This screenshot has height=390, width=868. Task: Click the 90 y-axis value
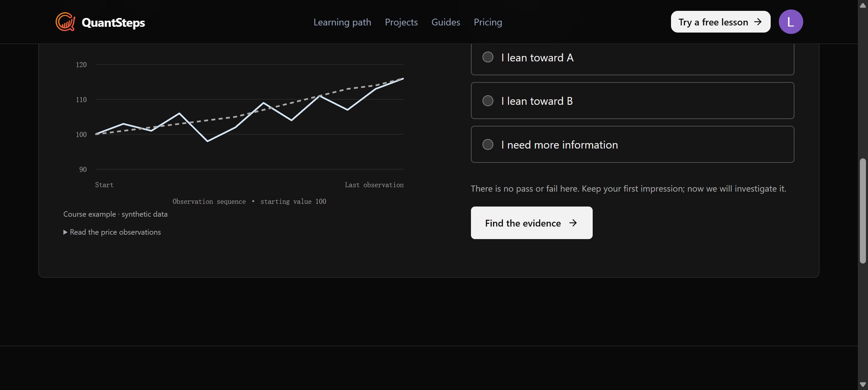tap(83, 169)
